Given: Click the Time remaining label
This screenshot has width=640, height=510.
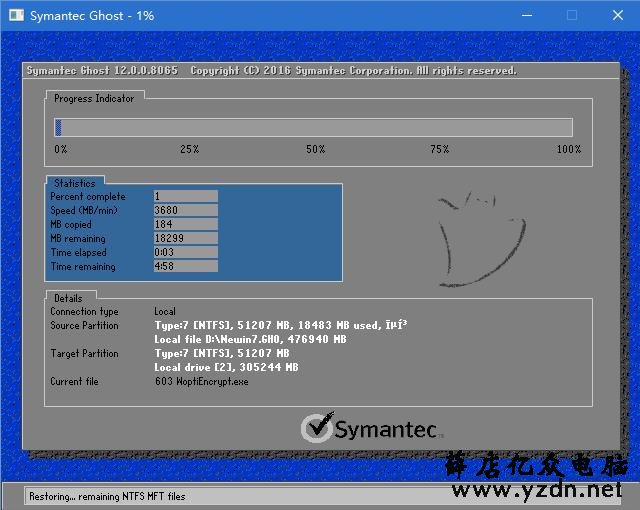Looking at the screenshot, I should coord(83,267).
